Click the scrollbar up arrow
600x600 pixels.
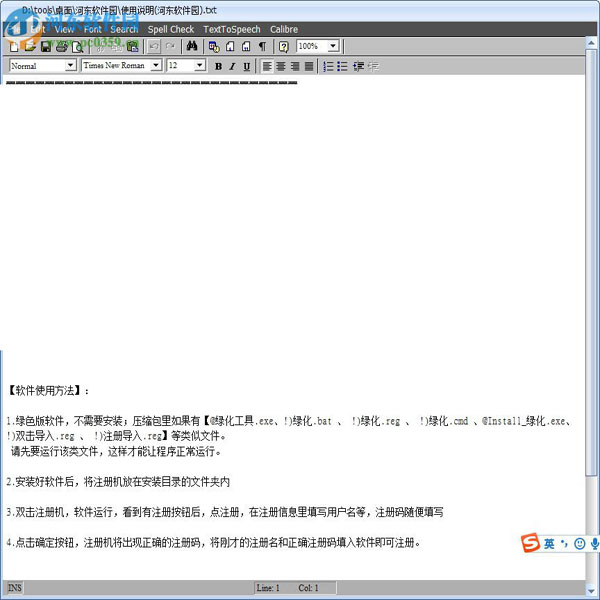coord(591,43)
